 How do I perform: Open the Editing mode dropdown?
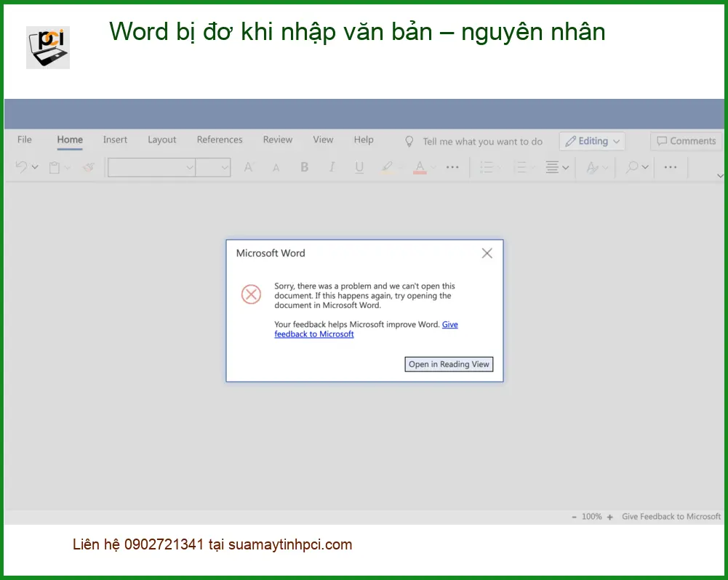593,141
